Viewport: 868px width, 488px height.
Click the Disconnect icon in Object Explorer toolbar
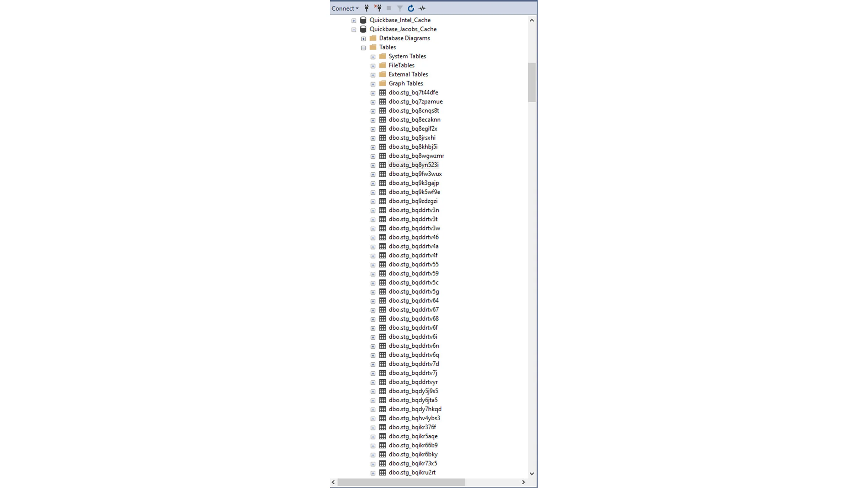click(378, 8)
